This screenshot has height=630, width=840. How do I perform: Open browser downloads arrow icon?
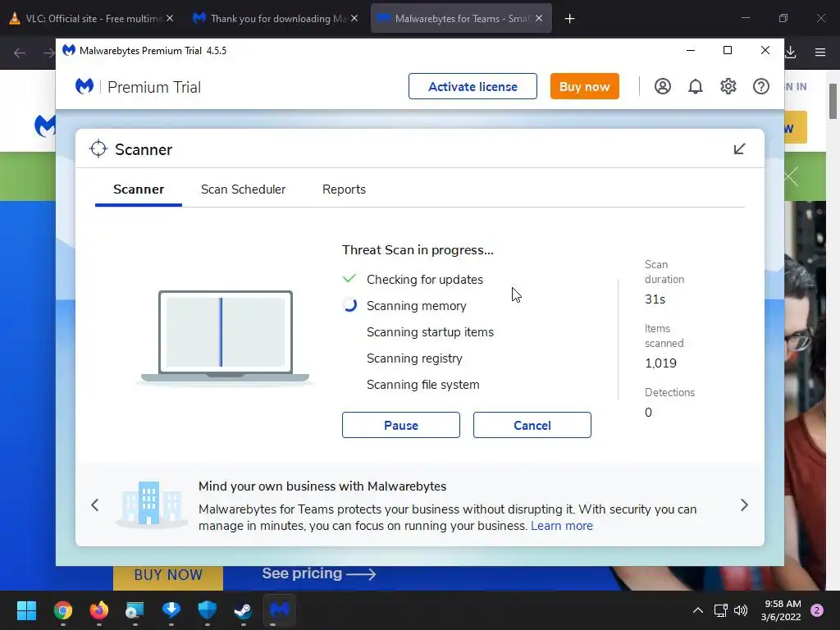[791, 52]
